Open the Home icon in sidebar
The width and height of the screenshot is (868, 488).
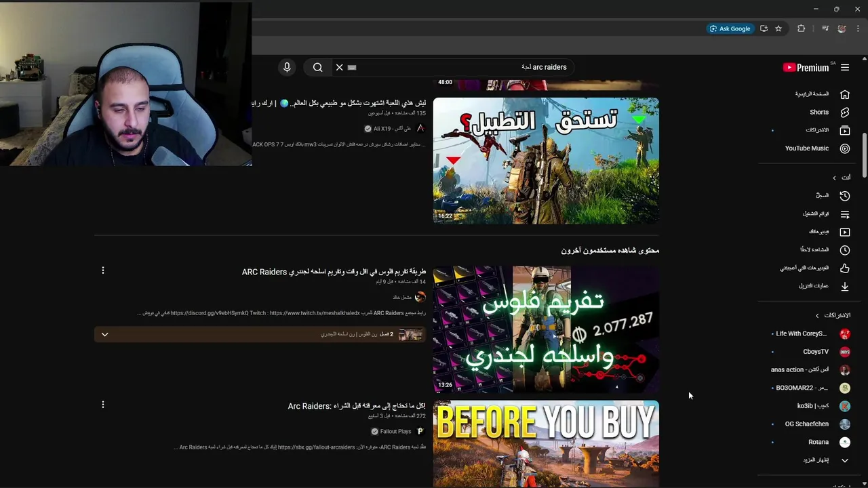[x=845, y=94]
